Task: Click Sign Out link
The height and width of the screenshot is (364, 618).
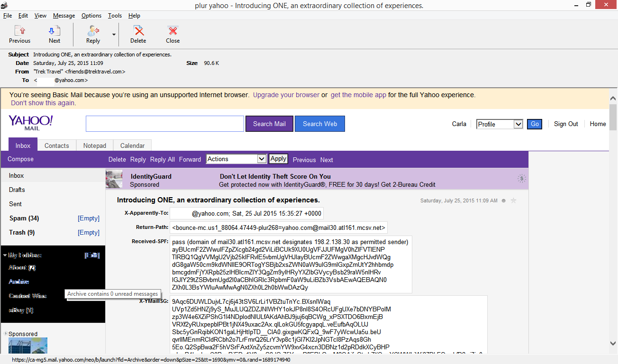Action: pyautogui.click(x=566, y=124)
